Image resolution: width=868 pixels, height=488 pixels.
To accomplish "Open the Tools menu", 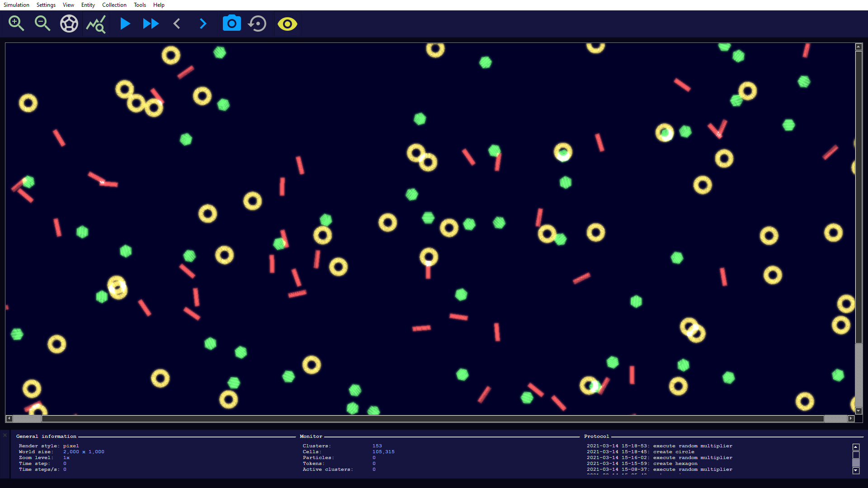I will (x=140, y=5).
